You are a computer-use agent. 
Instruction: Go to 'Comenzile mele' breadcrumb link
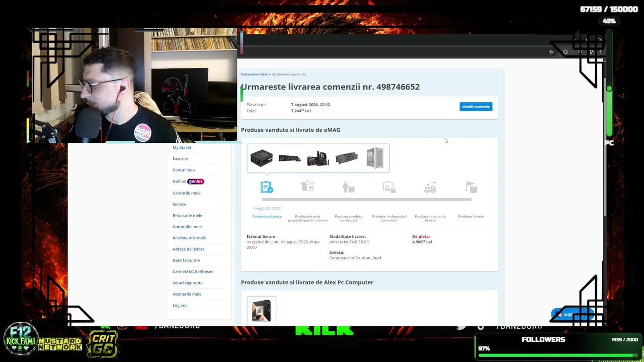[254, 74]
